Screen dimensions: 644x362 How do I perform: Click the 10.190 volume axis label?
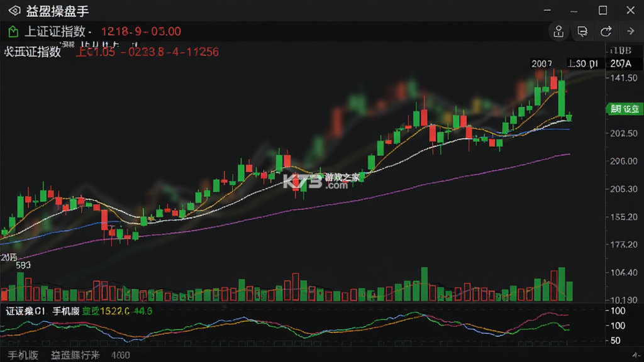[x=624, y=300]
